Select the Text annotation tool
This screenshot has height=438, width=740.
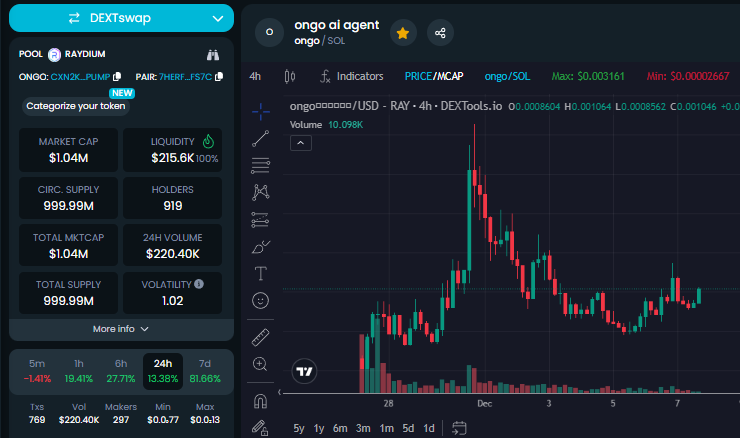tap(261, 273)
